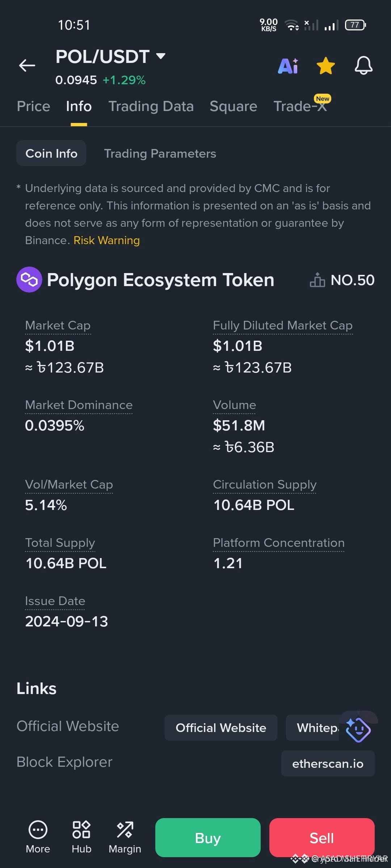Open the Hub icon

(x=81, y=830)
